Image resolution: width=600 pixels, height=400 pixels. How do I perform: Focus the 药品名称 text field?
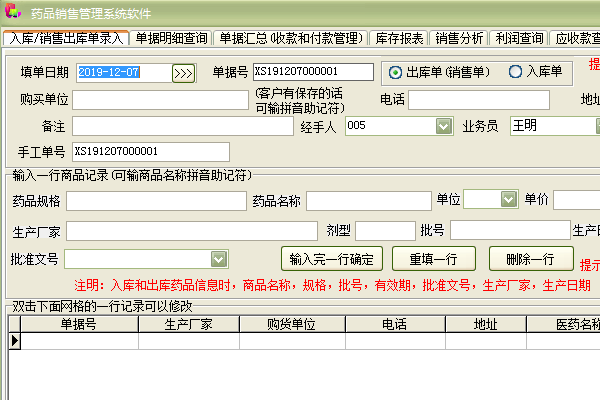pyautogui.click(x=367, y=201)
